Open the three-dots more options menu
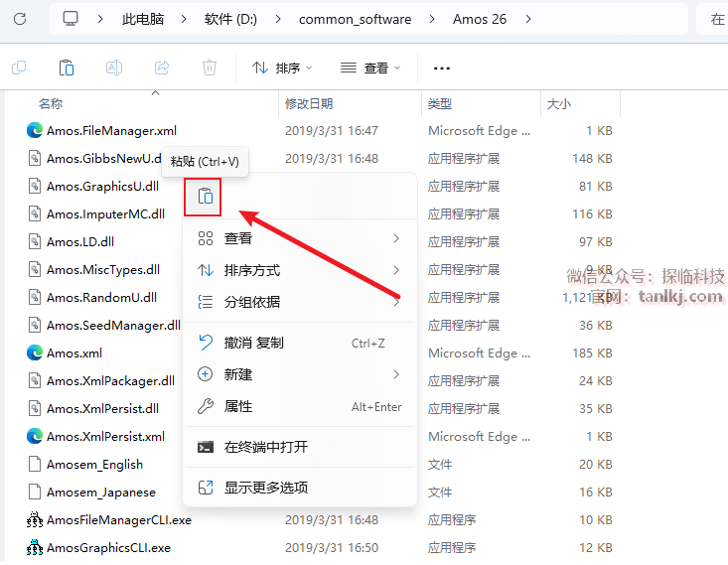 coord(442,69)
